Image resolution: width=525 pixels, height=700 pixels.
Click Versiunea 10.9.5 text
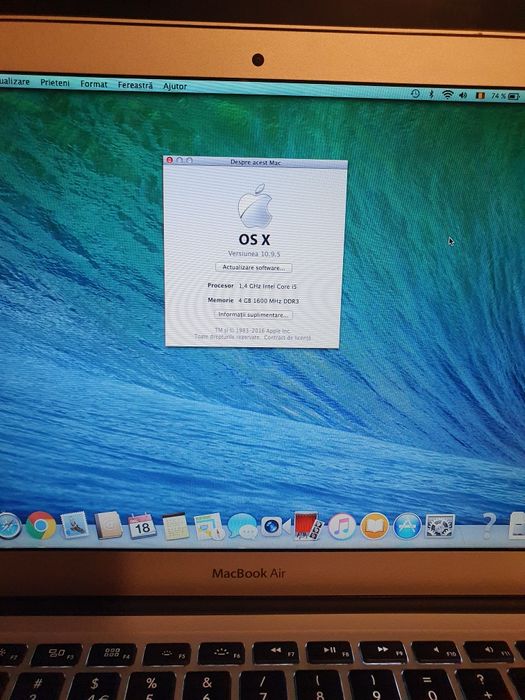pos(254,254)
